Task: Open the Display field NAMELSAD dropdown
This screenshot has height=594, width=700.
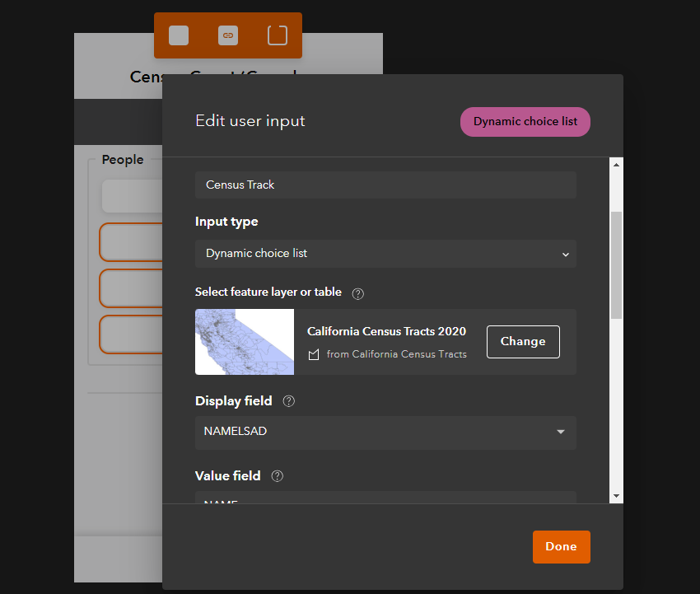Action: (385, 433)
